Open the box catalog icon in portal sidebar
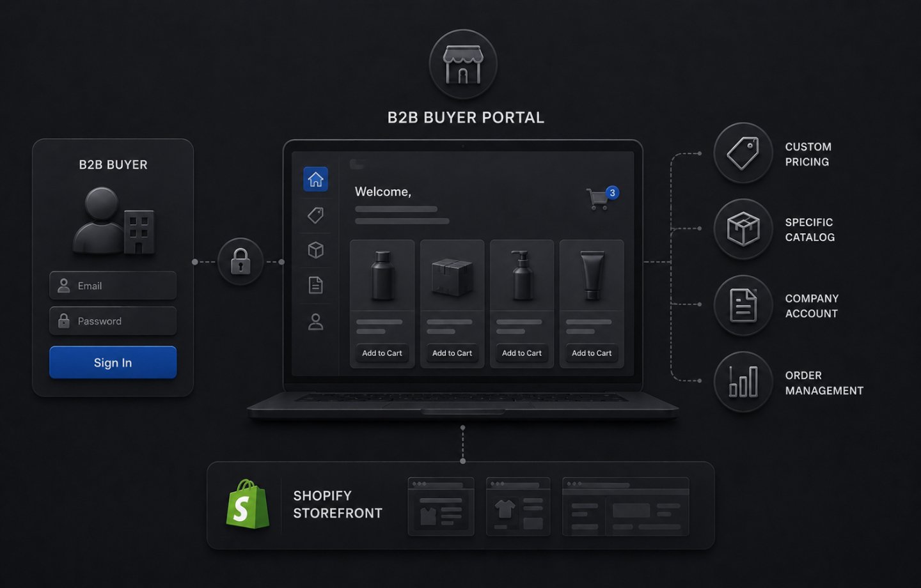The image size is (921, 588). (315, 250)
